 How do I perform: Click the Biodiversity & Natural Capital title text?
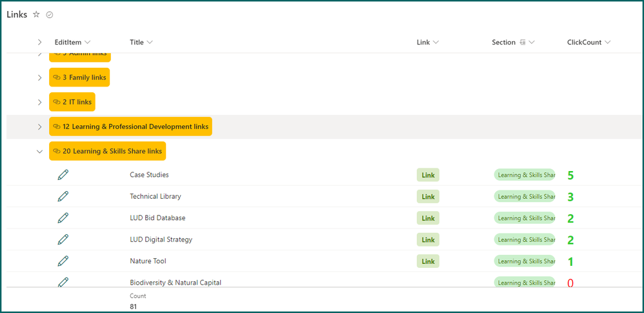[x=176, y=282]
